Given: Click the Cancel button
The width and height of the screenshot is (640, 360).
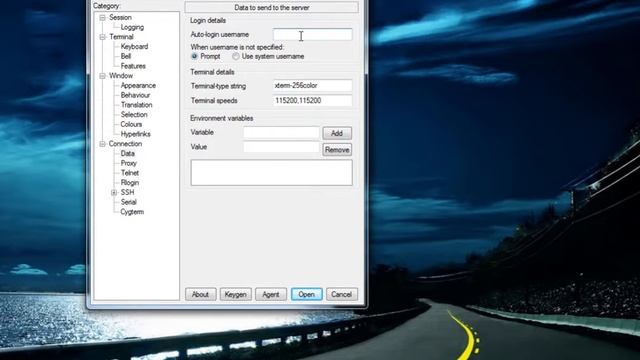Looking at the screenshot, I should pyautogui.click(x=342, y=294).
